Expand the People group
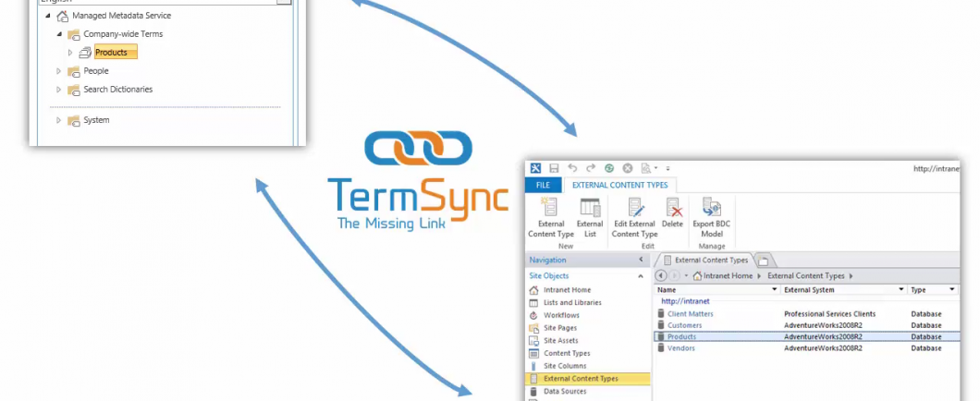Image resolution: width=980 pixels, height=401 pixels. [x=59, y=71]
